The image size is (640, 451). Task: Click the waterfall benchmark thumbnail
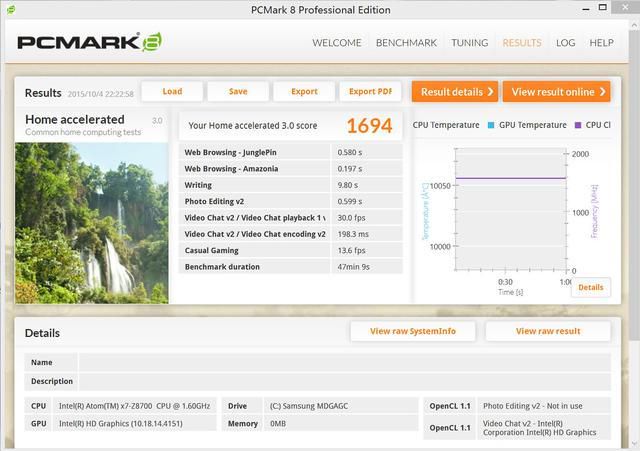pyautogui.click(x=92, y=223)
